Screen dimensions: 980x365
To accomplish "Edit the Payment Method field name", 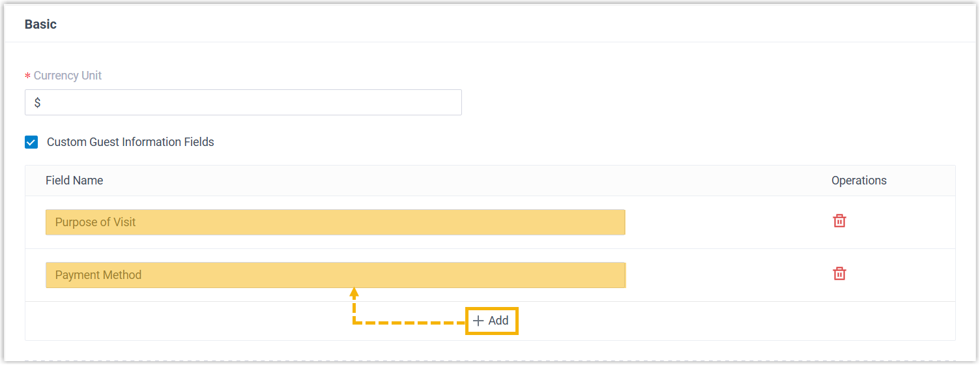I will (335, 275).
